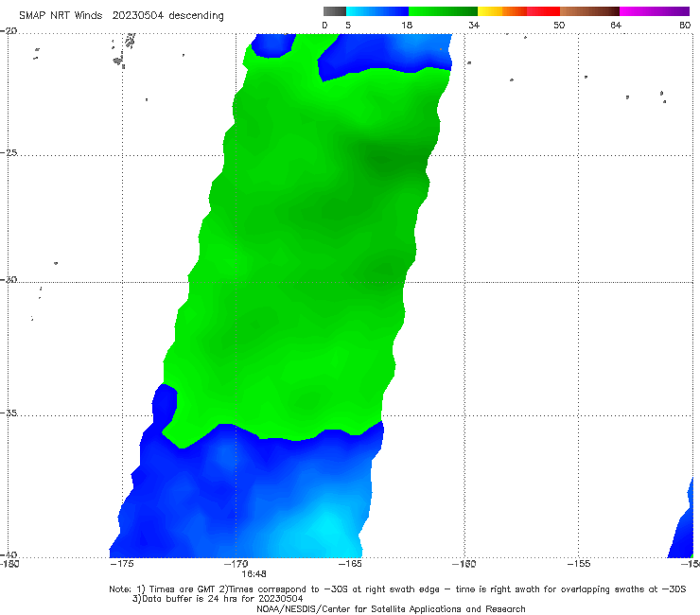Click the longitude label "-165"
Screen dimensions: 700x615
point(350,563)
